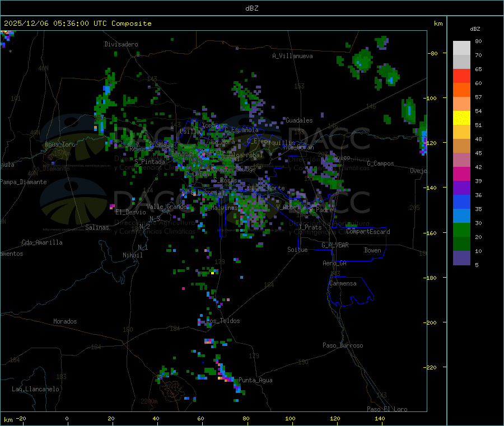Click the Morados label
Screen dimensions: 504x426
click(x=65, y=321)
